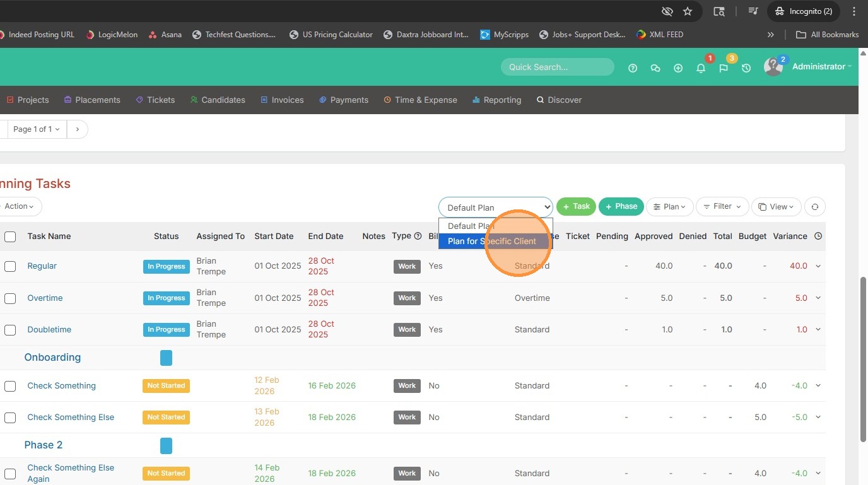This screenshot has width=868, height=485.
Task: Open the All Bookmarks folder
Action: click(827, 35)
